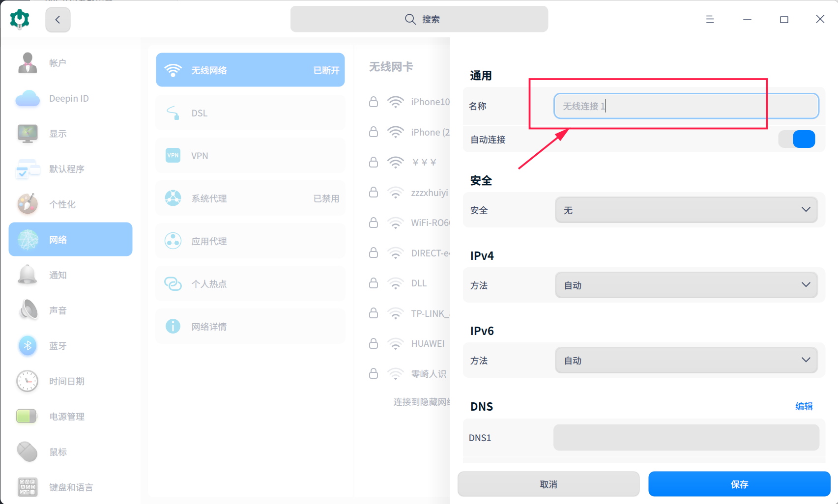Click the 键盘和语言 keyboard icon
Viewport: 838px width, 504px height.
click(28, 487)
